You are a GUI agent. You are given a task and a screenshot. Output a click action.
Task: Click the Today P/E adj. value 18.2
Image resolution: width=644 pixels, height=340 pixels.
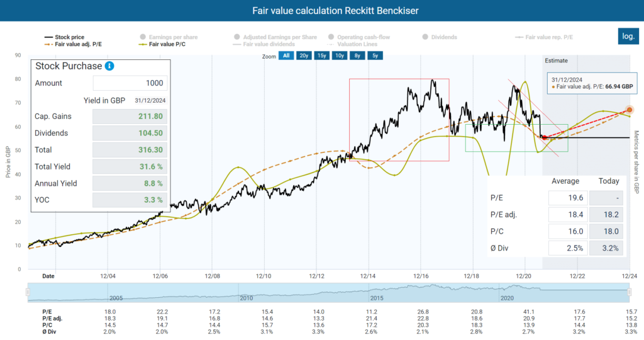[x=606, y=215]
